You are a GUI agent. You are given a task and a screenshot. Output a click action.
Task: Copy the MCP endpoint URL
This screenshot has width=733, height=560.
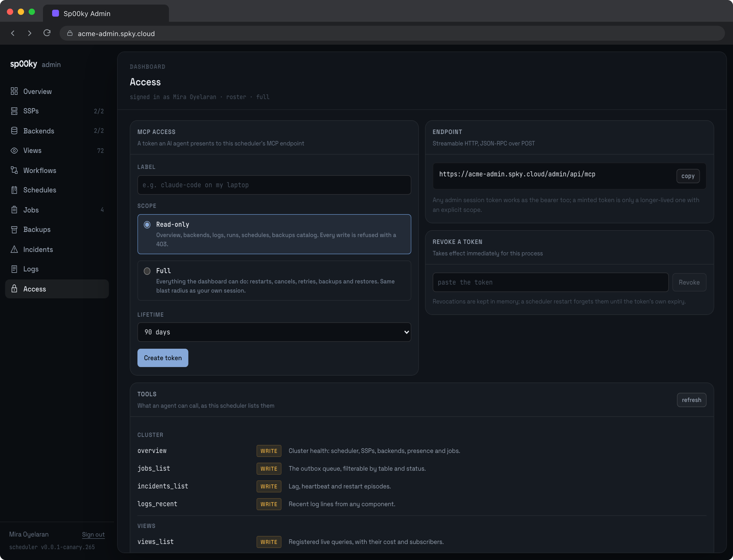[x=688, y=176]
